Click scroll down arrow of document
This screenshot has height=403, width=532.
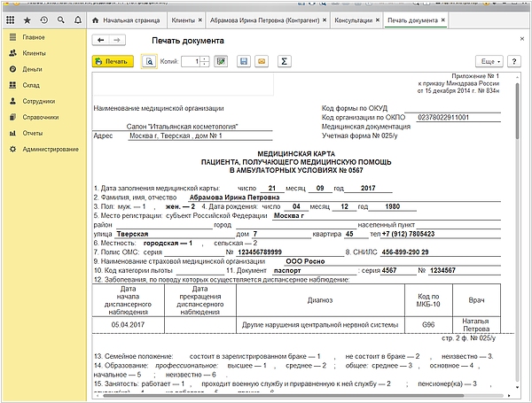[x=517, y=387]
